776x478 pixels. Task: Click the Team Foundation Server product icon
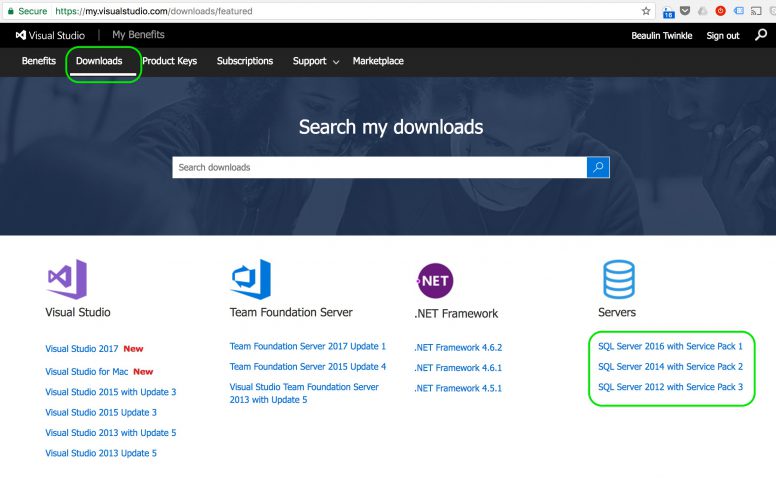point(251,279)
